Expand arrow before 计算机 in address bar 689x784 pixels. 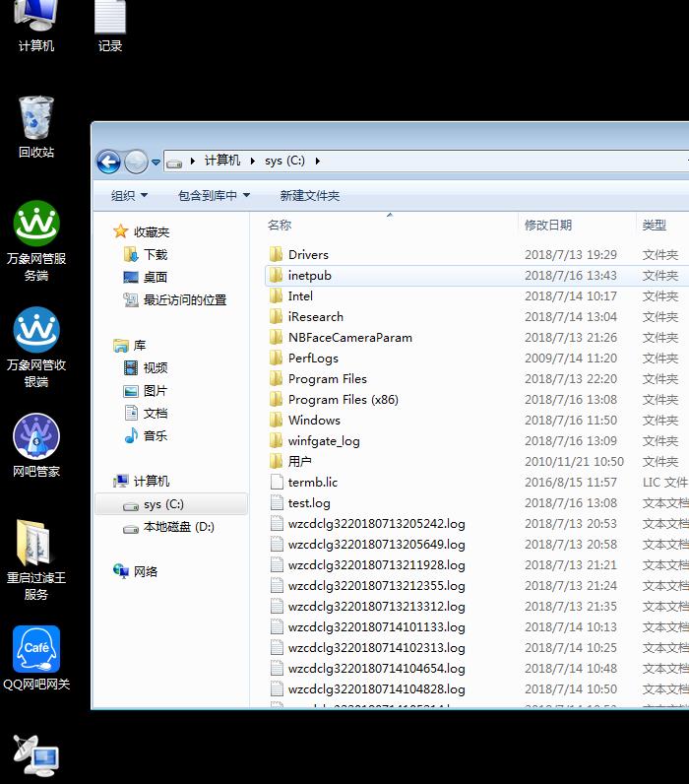[193, 161]
